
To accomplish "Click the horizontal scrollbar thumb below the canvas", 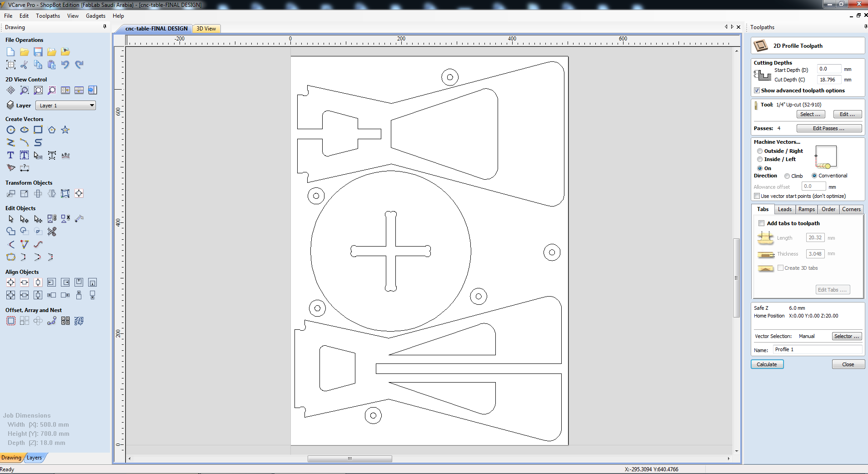I will [349, 459].
